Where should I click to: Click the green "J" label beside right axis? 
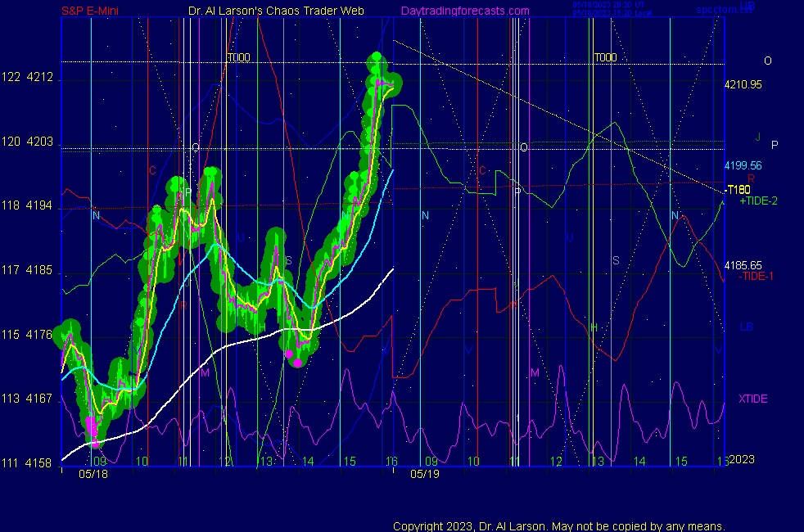point(758,137)
